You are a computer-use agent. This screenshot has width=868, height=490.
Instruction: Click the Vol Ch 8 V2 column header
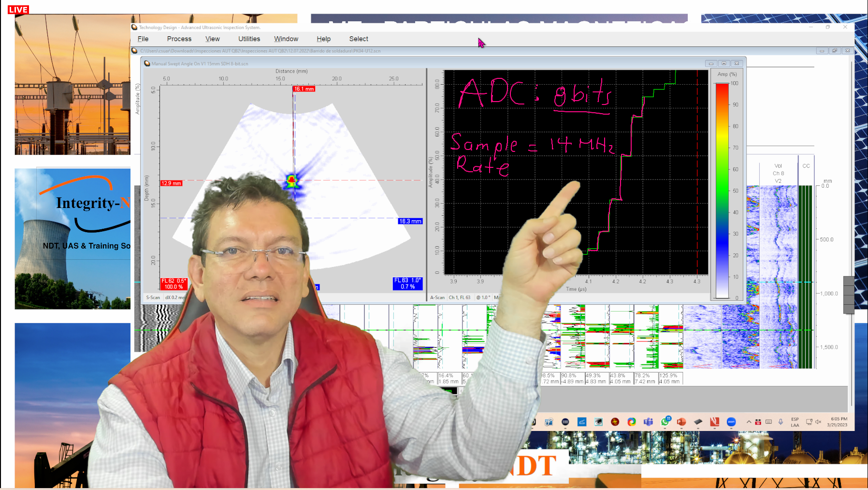778,173
